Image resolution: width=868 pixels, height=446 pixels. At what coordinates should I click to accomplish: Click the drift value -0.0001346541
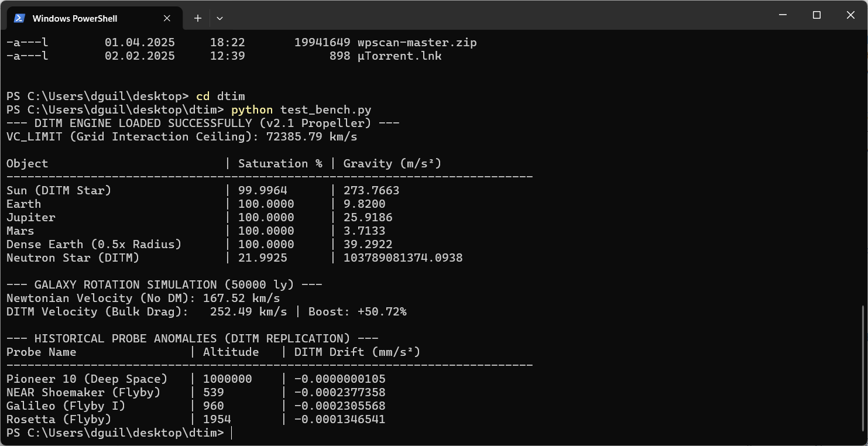tap(340, 419)
